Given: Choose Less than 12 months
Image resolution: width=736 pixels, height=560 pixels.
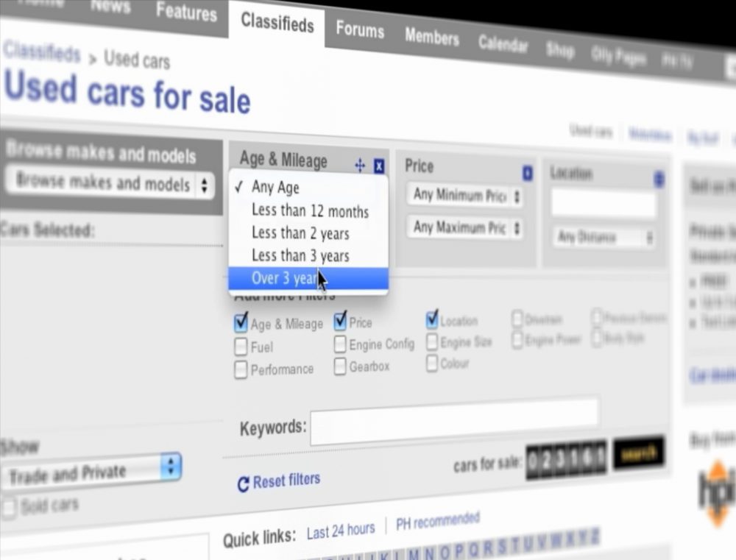Looking at the screenshot, I should [308, 210].
